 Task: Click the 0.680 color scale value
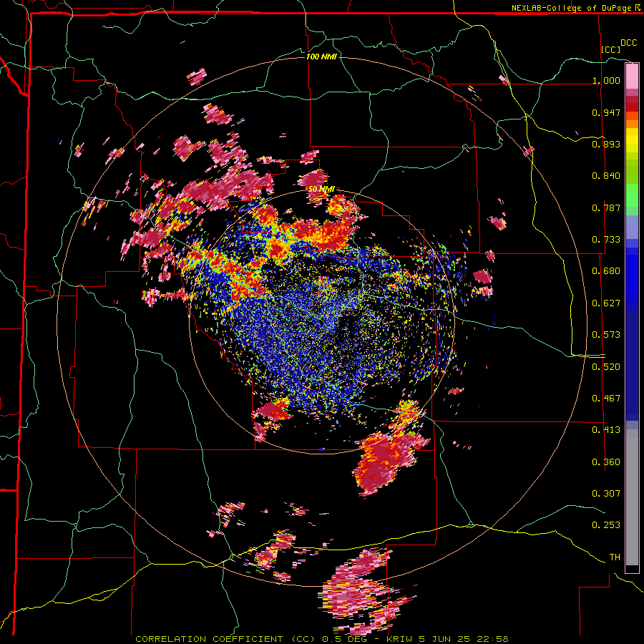point(606,271)
